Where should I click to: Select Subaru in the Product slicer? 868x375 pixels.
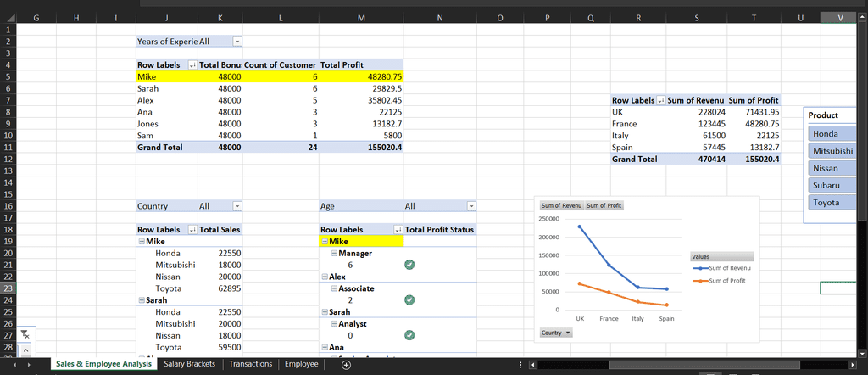tap(831, 185)
